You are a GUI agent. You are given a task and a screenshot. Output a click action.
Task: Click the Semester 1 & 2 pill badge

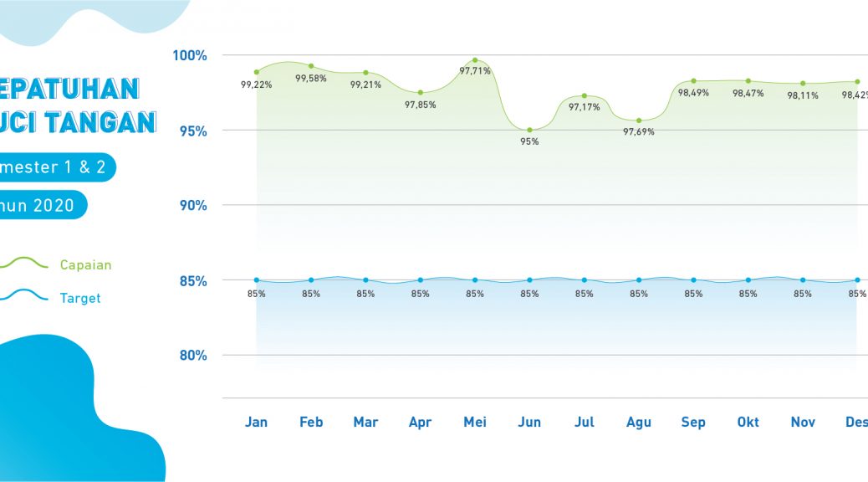pyautogui.click(x=54, y=167)
